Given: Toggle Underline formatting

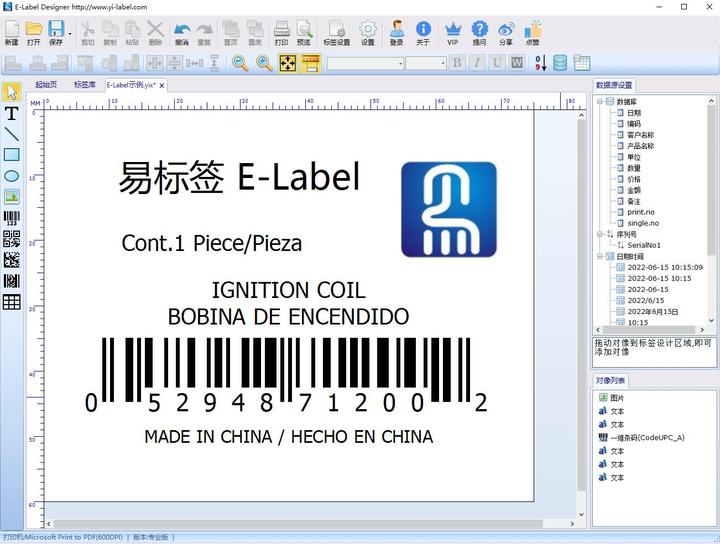Looking at the screenshot, I should click(x=497, y=63).
